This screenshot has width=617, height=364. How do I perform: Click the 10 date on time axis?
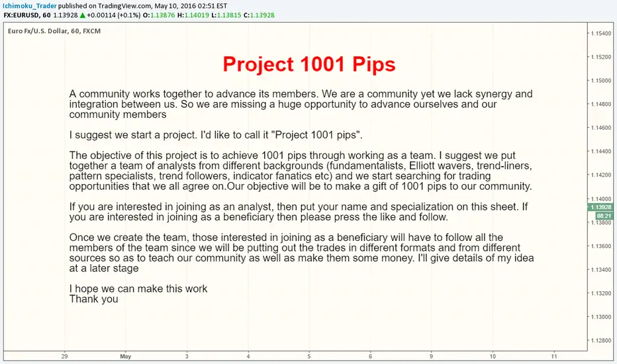[493, 356]
